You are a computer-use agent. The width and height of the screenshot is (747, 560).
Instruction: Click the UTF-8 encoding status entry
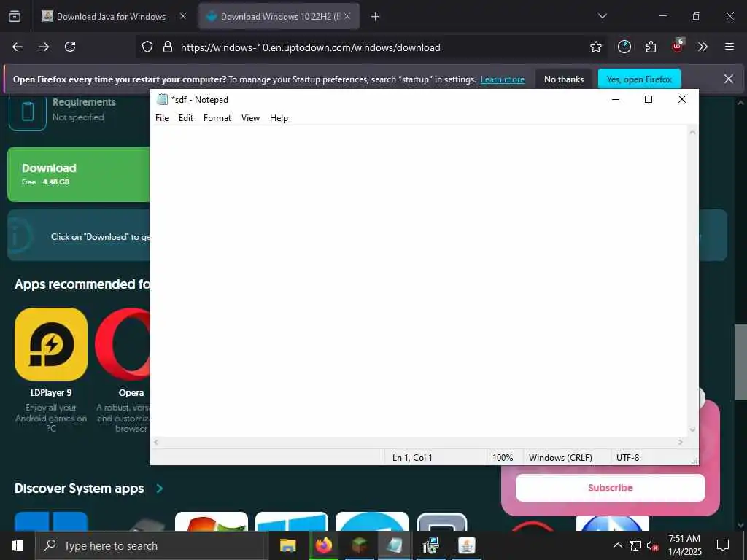point(628,458)
